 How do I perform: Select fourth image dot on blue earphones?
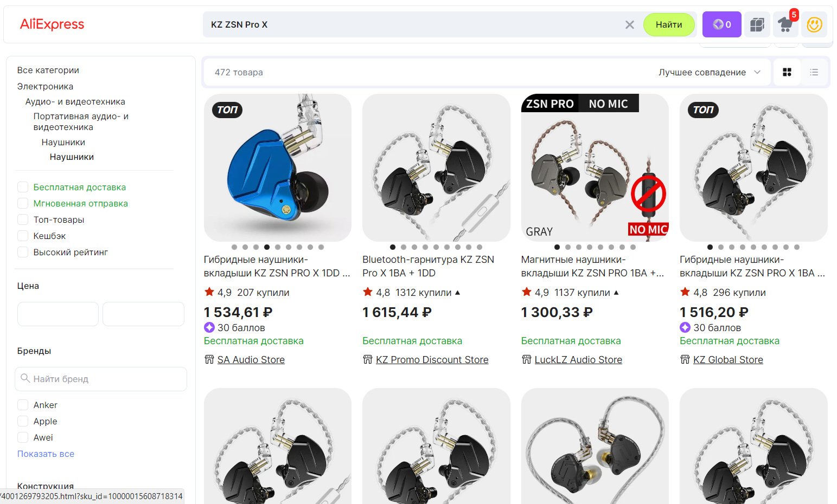pos(267,247)
